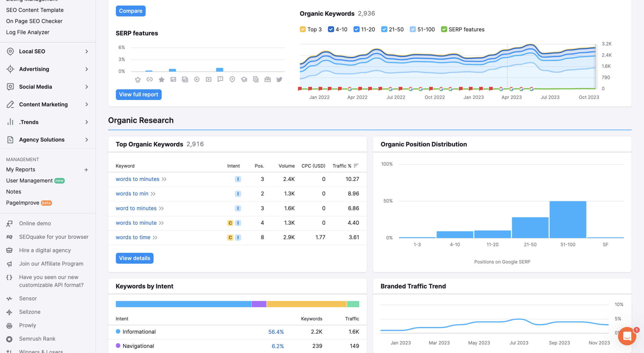Click the map pin SERP feature icon
The height and width of the screenshot is (353, 644).
click(232, 80)
